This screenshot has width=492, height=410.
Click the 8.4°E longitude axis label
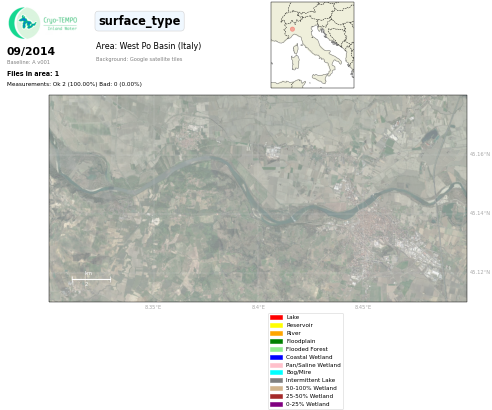coord(258,307)
